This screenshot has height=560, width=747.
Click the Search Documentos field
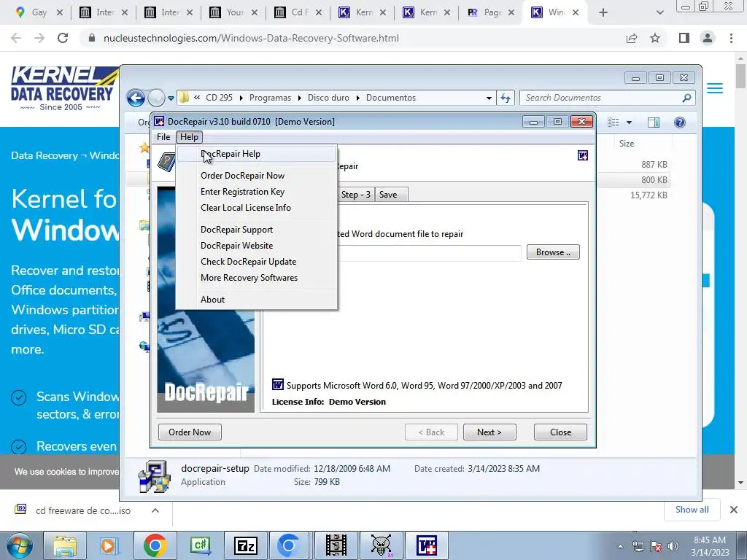click(x=600, y=98)
